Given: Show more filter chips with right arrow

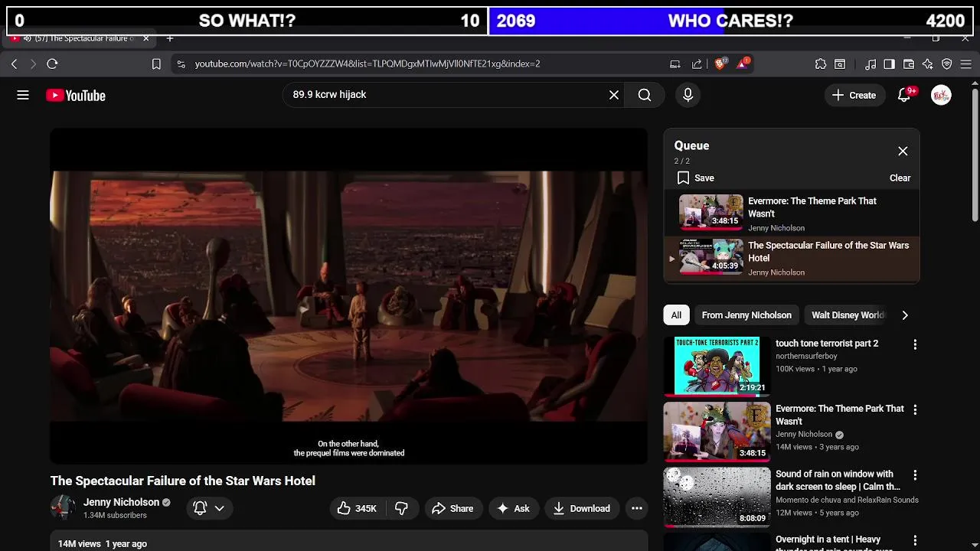Looking at the screenshot, I should click(905, 315).
